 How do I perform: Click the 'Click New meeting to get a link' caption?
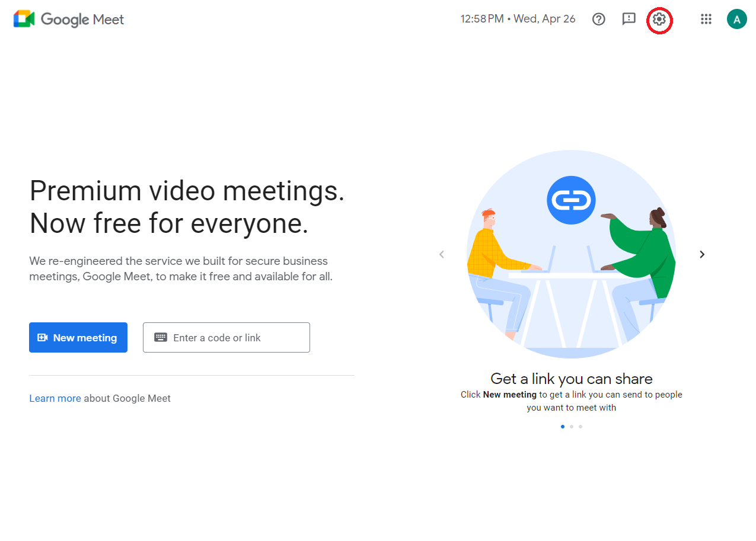572,401
